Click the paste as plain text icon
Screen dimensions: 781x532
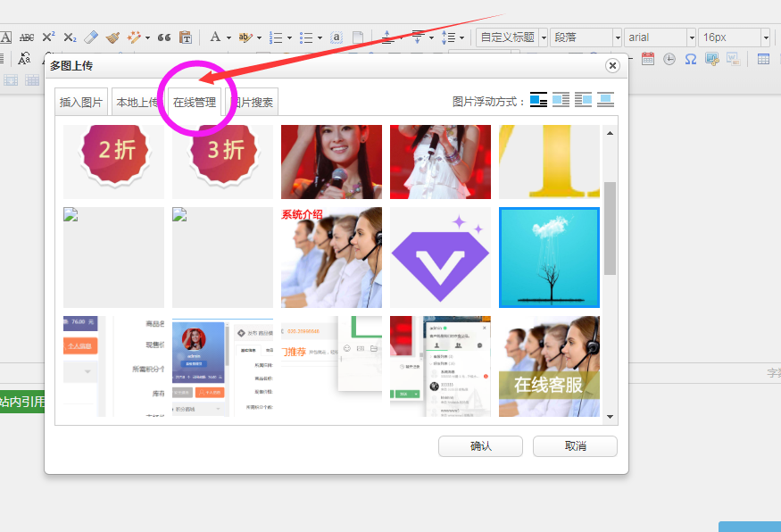pos(186,37)
